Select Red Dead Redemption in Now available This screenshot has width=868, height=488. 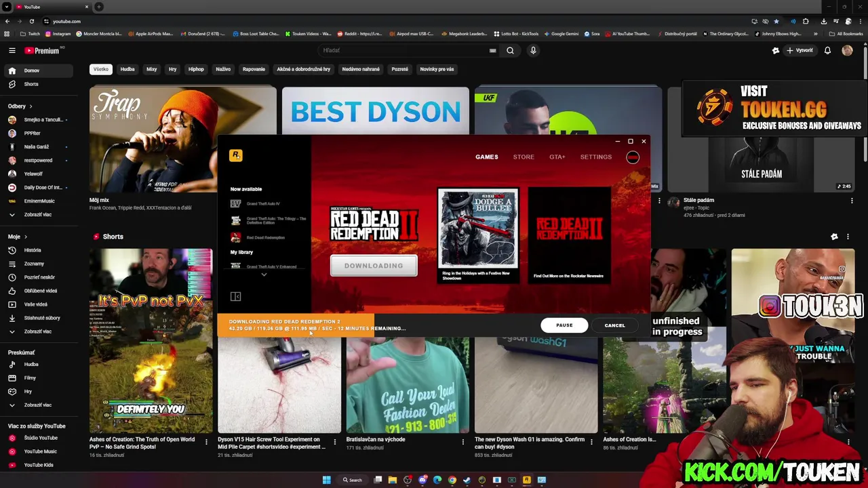pos(258,237)
